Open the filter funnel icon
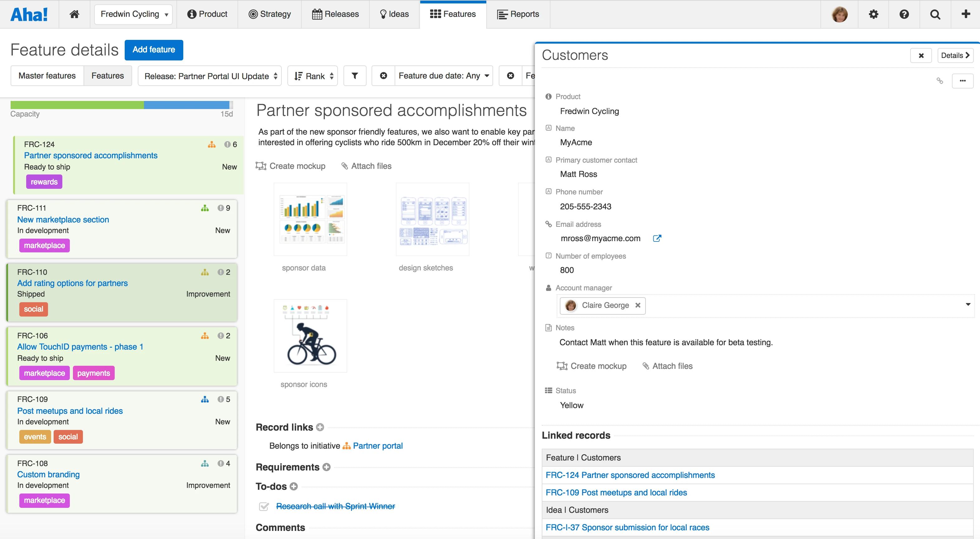Viewport: 980px width, 539px height. tap(355, 76)
